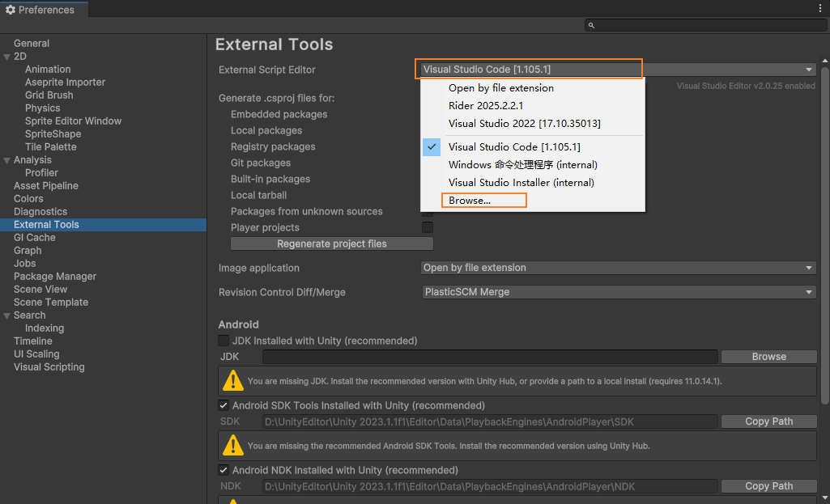Click the Preferences tab
The image size is (830, 504).
coord(45,10)
